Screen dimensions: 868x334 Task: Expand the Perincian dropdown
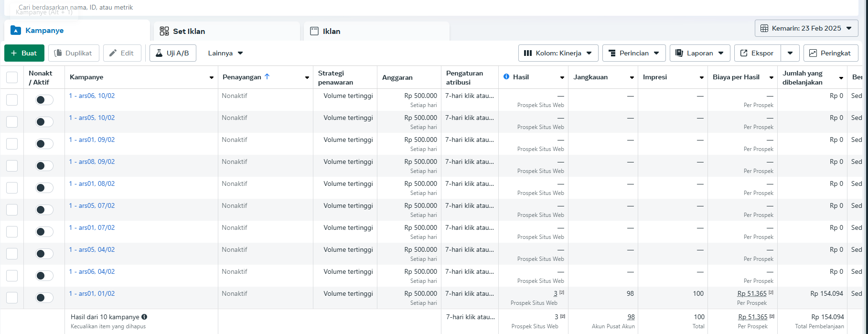pos(633,53)
